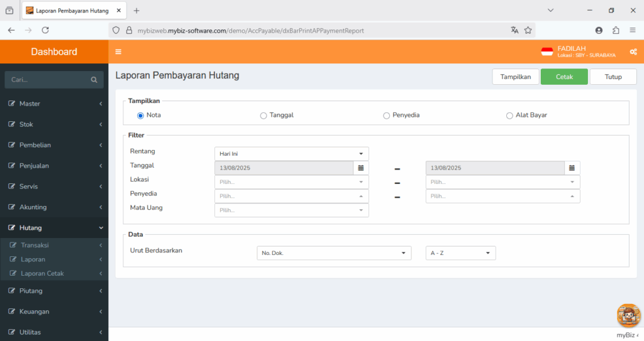Collapse the Hutang sidebar menu
644x341 pixels.
54,228
